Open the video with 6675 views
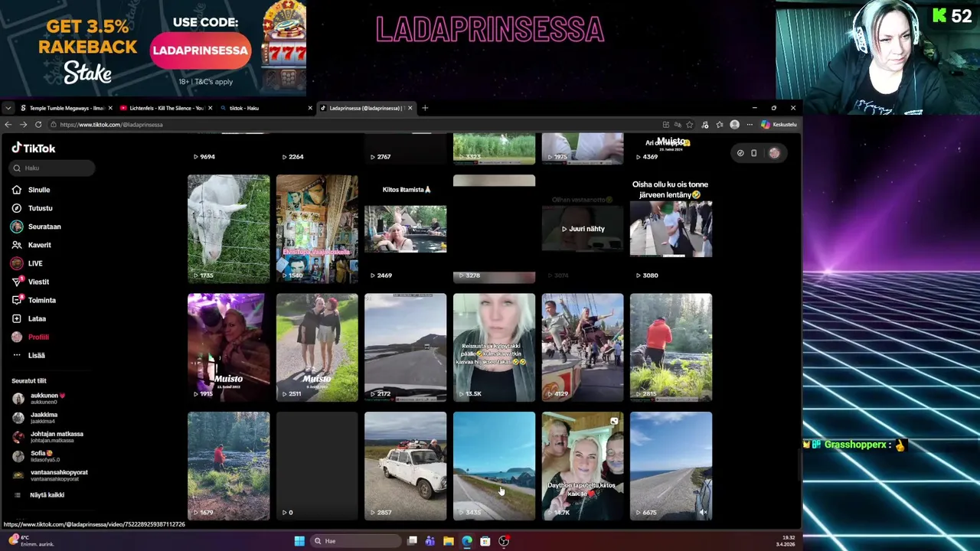 [671, 466]
